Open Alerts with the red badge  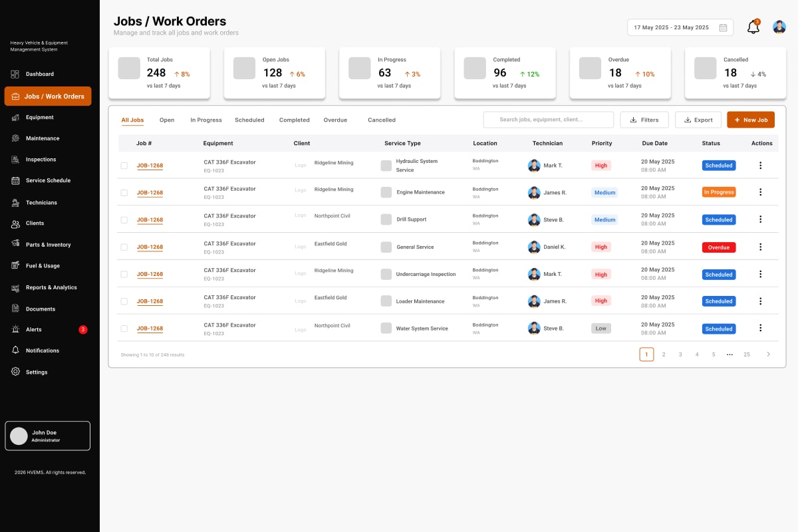click(x=48, y=329)
